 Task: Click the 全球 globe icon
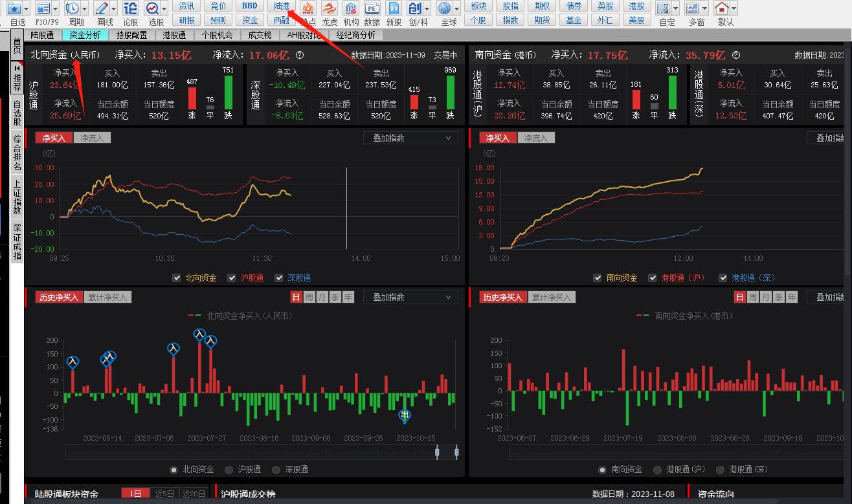[x=444, y=8]
